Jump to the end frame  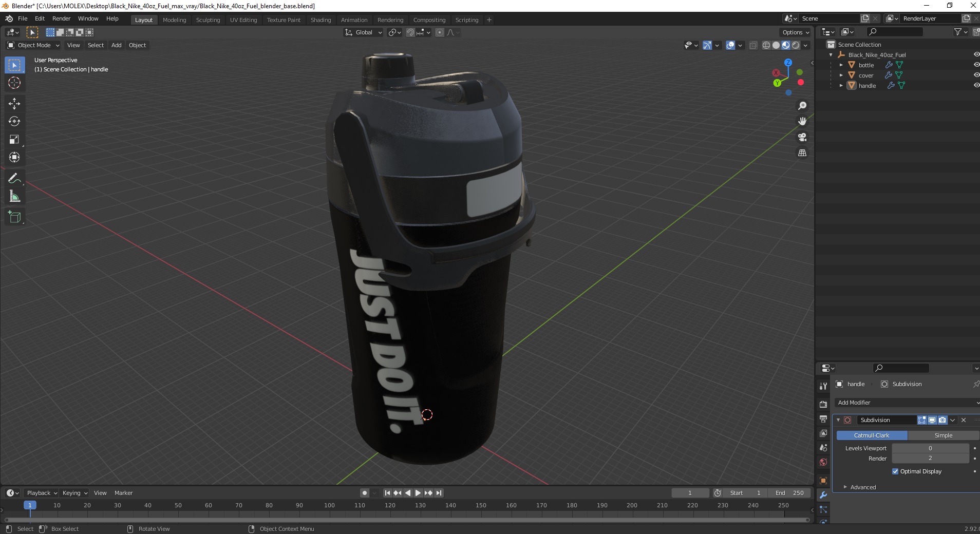coord(439,493)
